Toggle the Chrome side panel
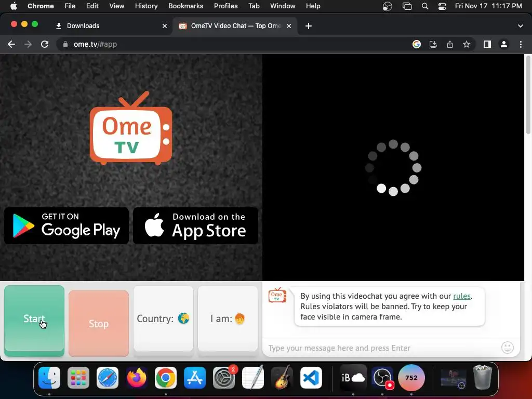 (x=487, y=44)
